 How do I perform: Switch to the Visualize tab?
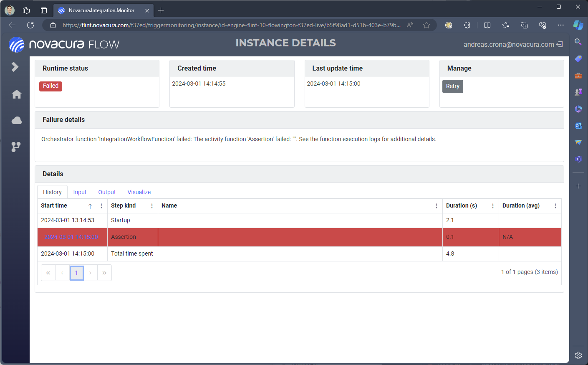[x=139, y=192]
